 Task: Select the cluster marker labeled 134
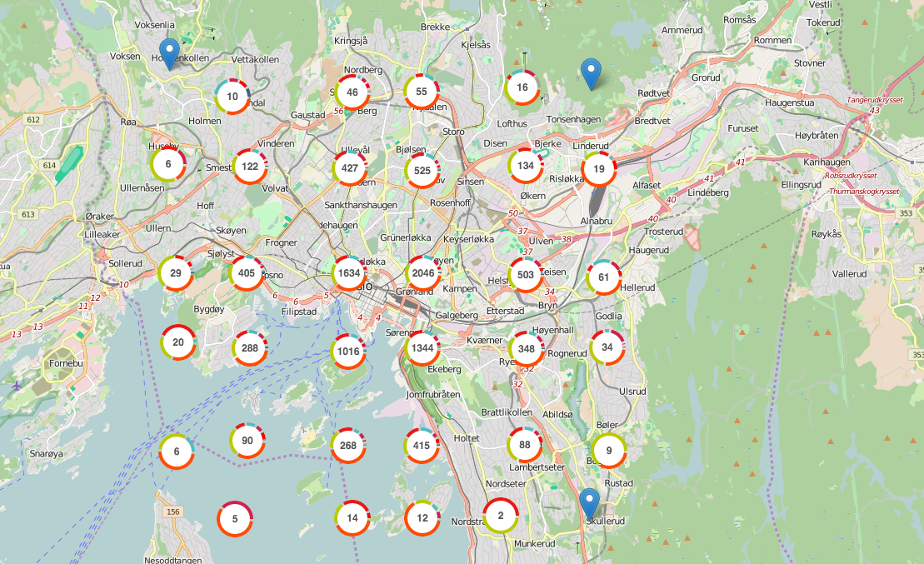click(525, 166)
